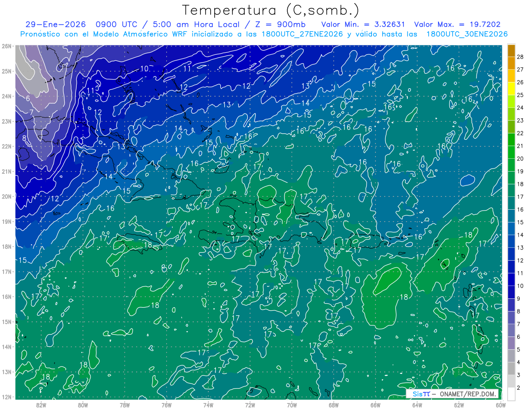Click longitude axis label "78W"
The image size is (532, 411).
[x=125, y=405]
